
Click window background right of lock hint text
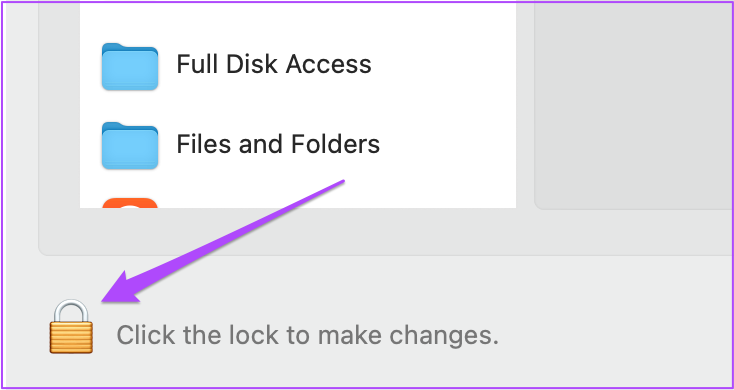click(x=613, y=335)
